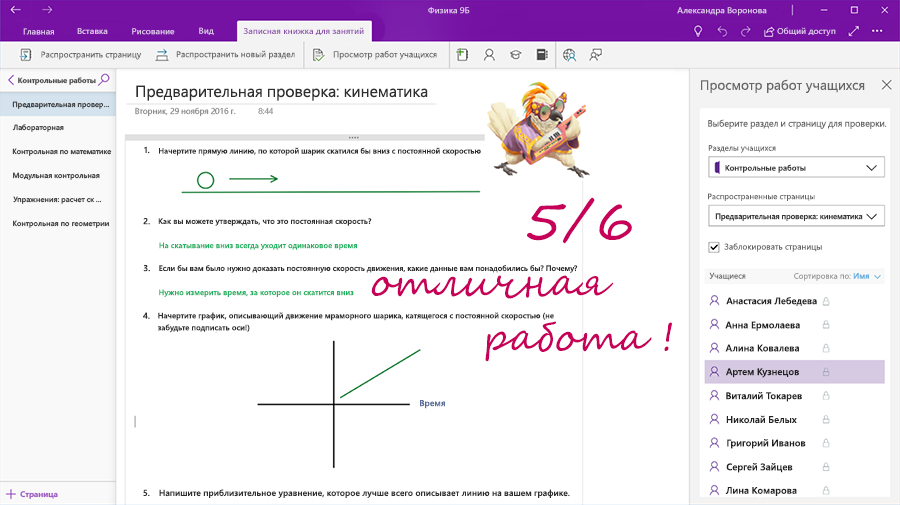Click the Общий доступ share button
The width and height of the screenshot is (900, 505).
799,31
